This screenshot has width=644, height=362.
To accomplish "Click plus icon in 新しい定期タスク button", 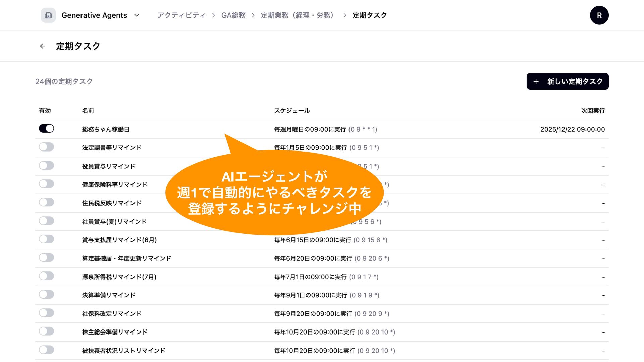I will pyautogui.click(x=536, y=82).
